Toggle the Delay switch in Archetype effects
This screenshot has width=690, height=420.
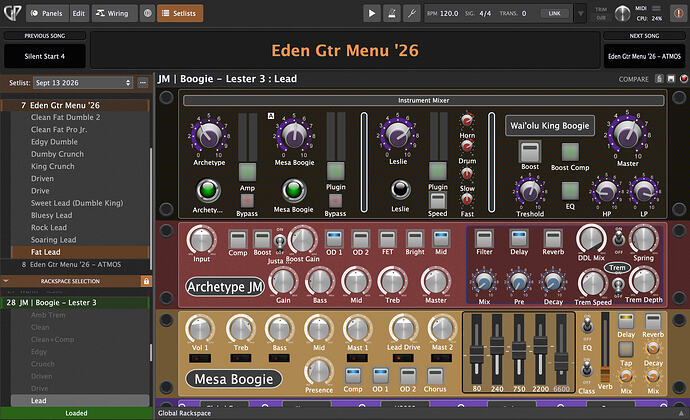[518, 239]
